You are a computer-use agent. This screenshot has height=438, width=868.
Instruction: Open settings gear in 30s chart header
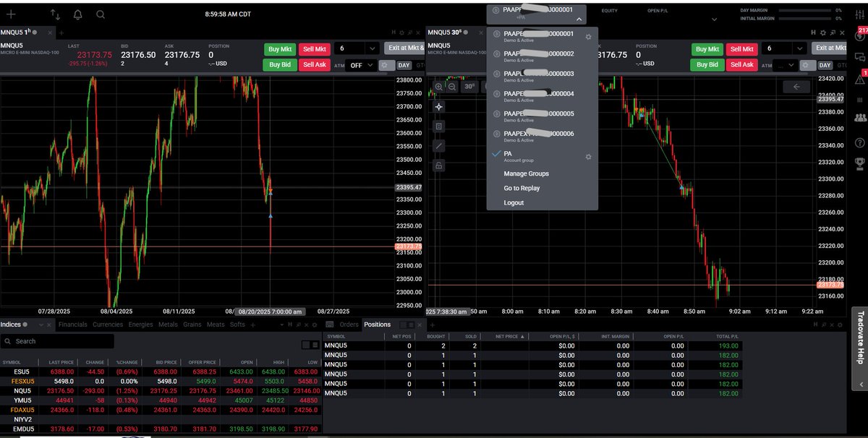tap(822, 33)
